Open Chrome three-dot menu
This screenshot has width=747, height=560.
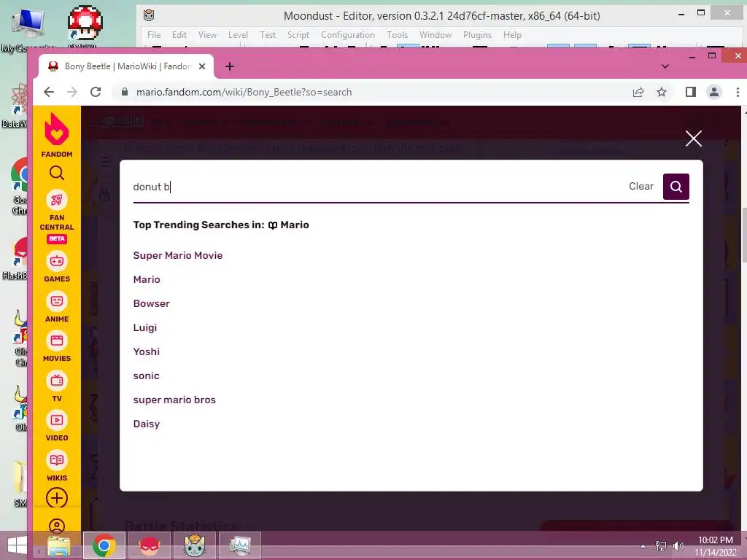(x=738, y=92)
